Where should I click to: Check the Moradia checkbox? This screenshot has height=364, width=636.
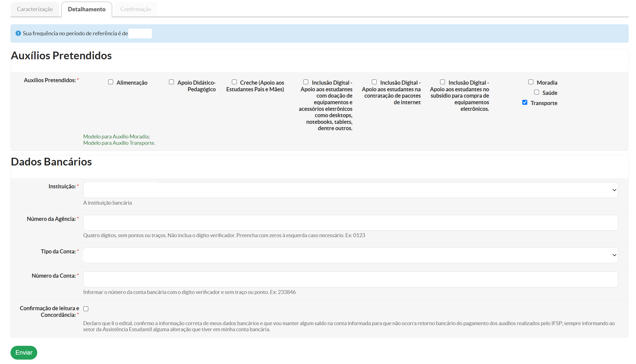point(531,82)
